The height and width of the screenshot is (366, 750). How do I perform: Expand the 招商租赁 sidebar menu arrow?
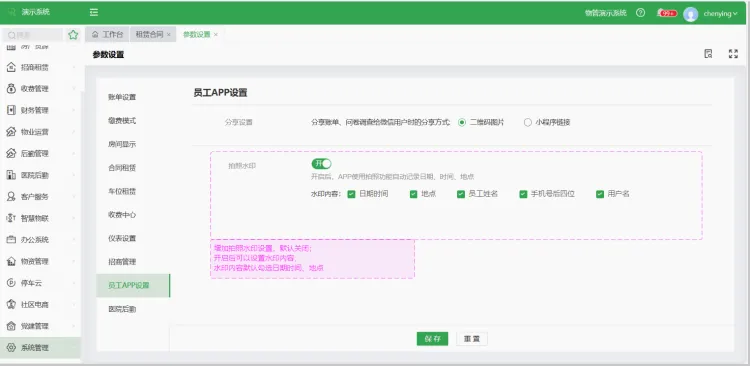coord(74,67)
